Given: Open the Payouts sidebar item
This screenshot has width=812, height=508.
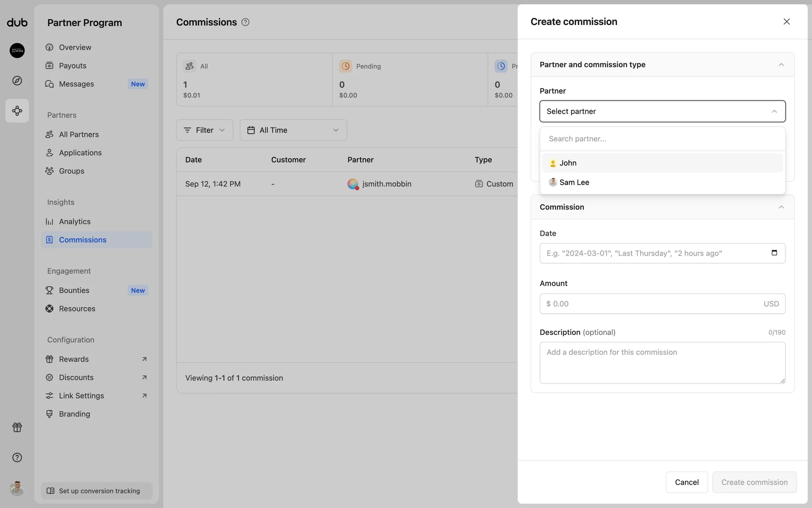Looking at the screenshot, I should (x=72, y=66).
